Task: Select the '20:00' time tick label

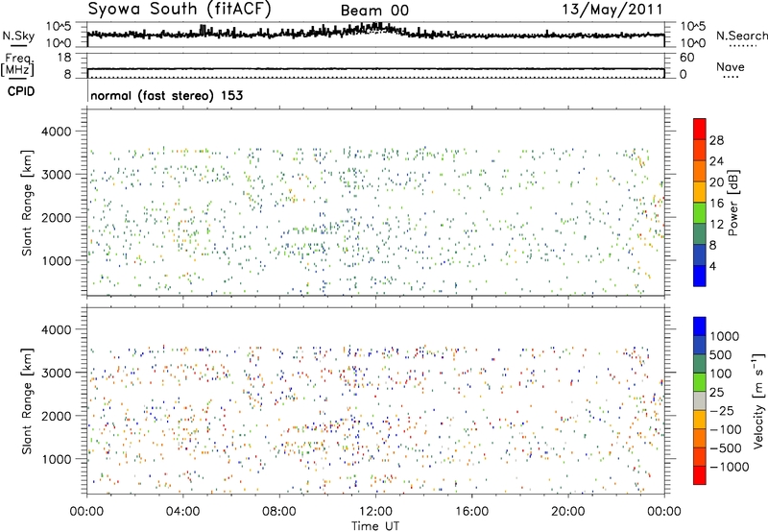Action: click(567, 512)
